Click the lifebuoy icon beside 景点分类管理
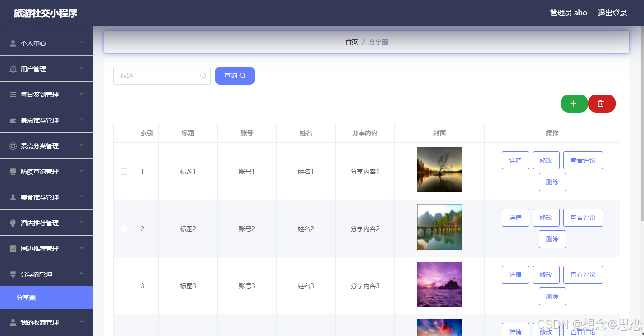 13,146
